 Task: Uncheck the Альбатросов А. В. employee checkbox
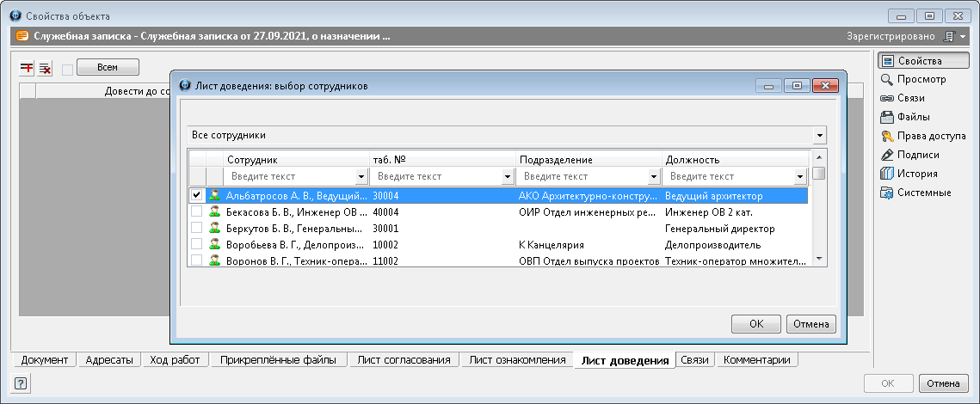click(x=197, y=196)
